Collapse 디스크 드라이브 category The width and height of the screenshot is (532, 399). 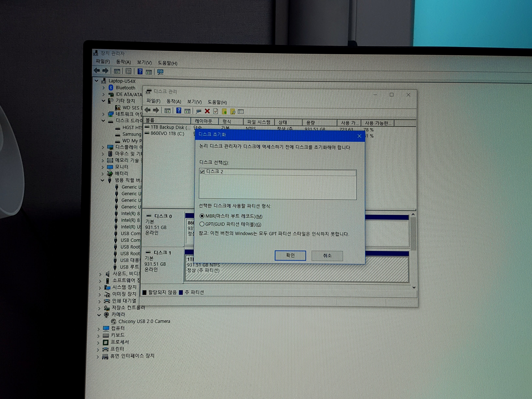point(103,120)
